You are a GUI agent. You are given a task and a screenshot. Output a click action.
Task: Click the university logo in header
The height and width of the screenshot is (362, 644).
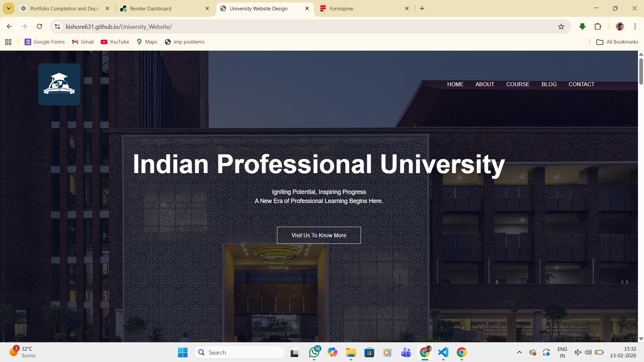59,84
